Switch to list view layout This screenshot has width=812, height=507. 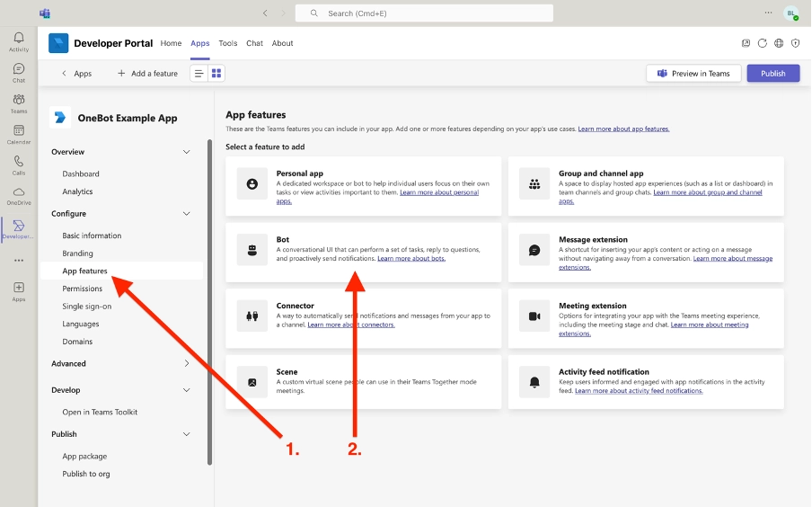point(199,73)
